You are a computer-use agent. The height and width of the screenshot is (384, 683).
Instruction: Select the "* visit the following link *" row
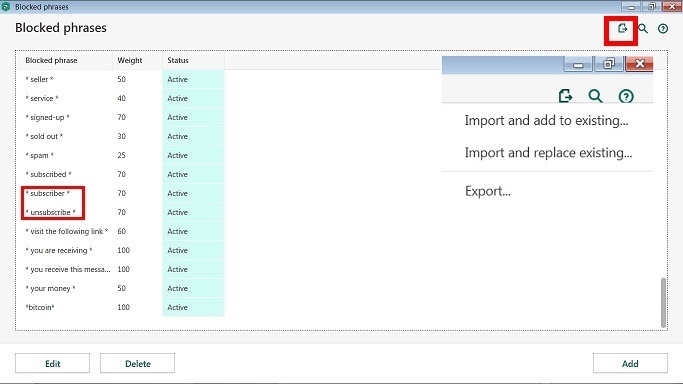tap(121, 231)
